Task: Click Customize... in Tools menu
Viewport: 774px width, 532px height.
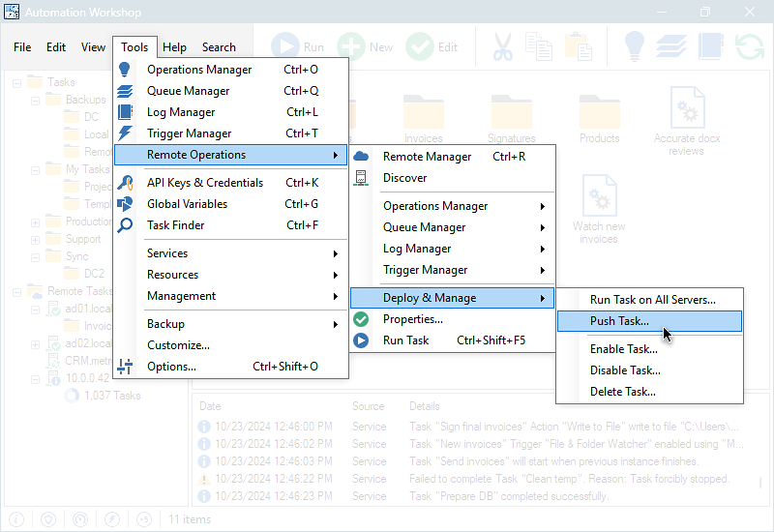Action: pos(231,345)
